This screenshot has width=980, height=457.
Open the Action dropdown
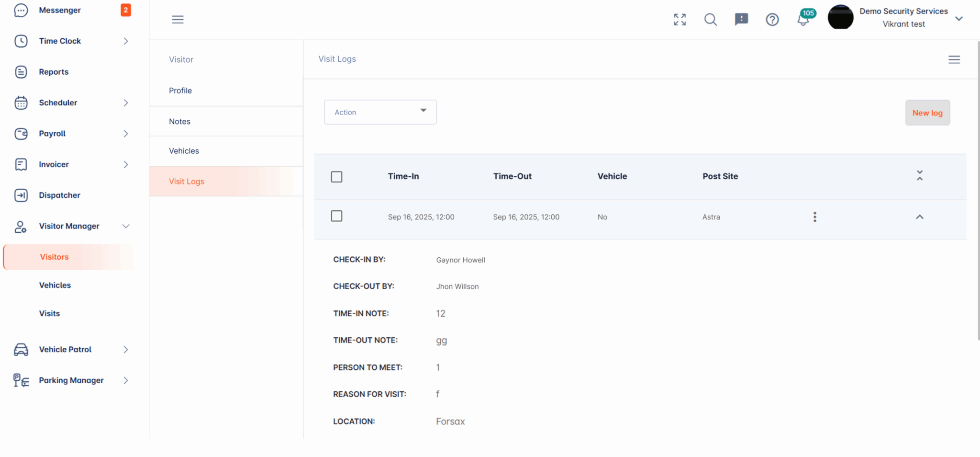tap(380, 112)
